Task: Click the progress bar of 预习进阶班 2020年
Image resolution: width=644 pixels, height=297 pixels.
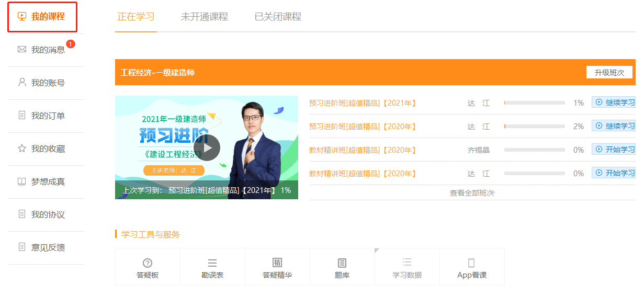Action: tap(534, 127)
